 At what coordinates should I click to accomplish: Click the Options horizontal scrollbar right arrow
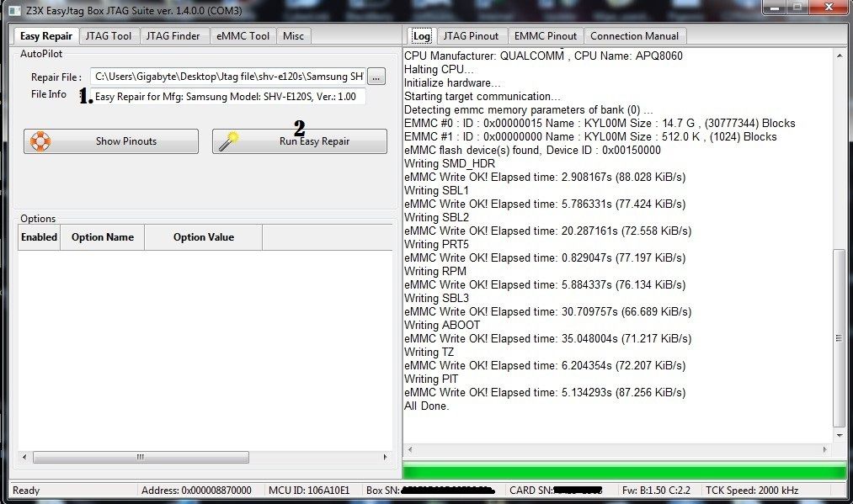coord(386,458)
